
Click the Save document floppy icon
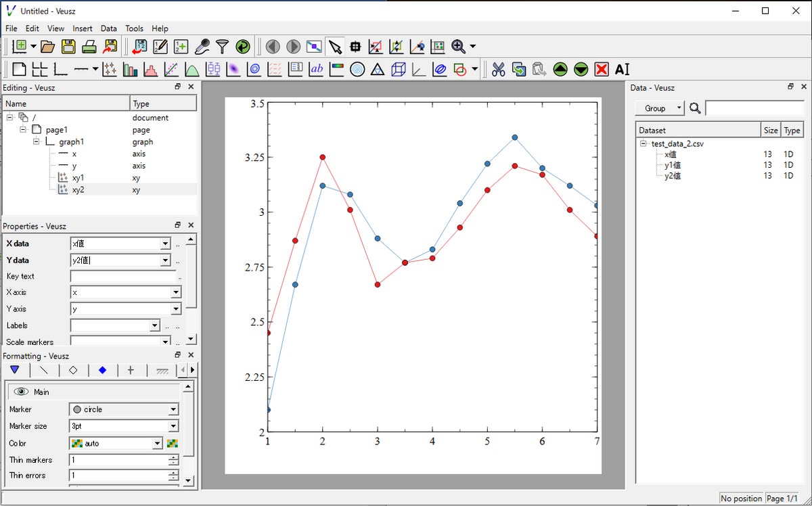[68, 47]
